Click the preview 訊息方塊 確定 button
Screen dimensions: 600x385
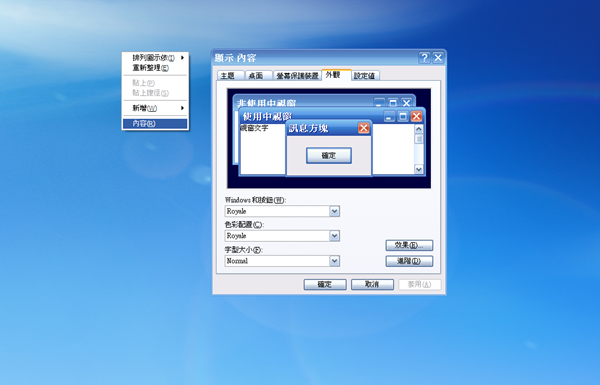click(x=329, y=155)
